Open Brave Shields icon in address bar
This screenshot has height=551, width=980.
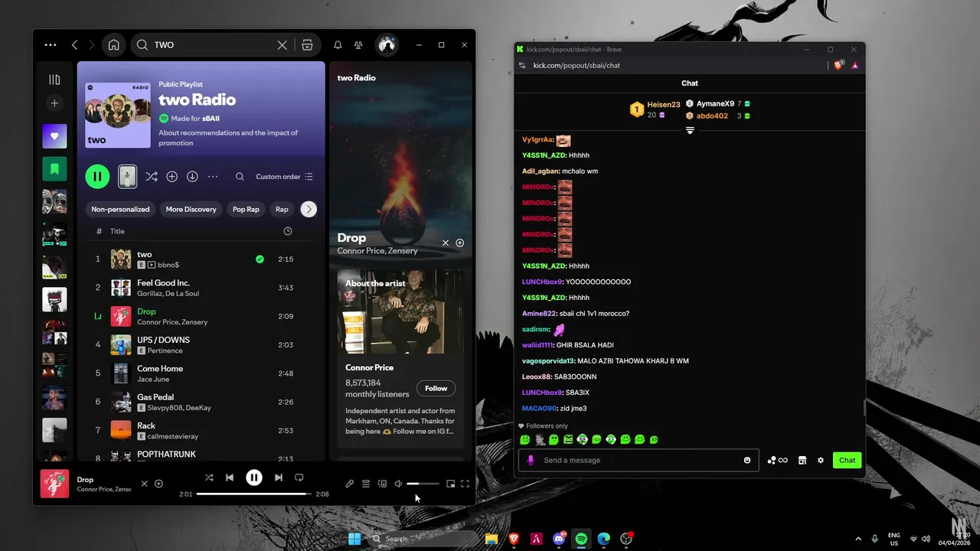(838, 65)
